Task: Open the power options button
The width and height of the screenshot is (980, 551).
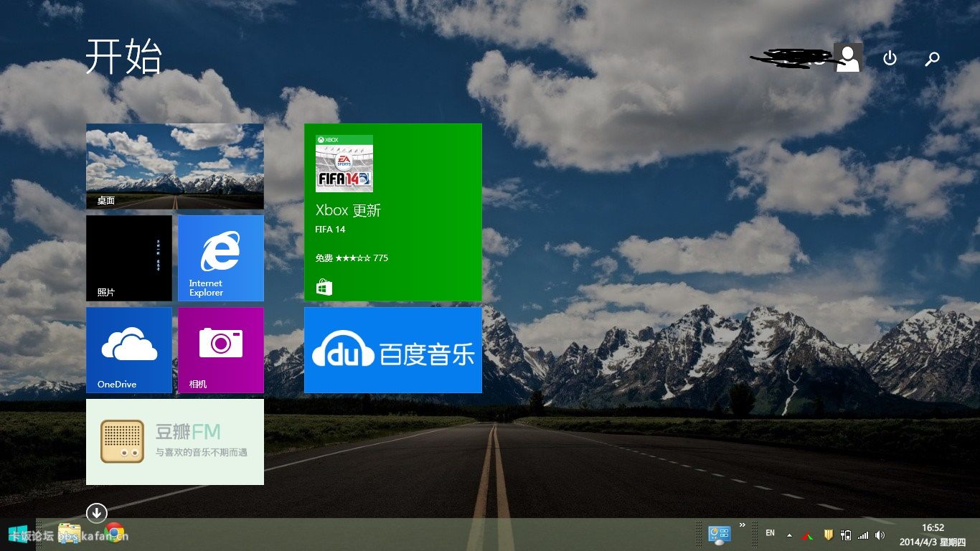Action: pyautogui.click(x=890, y=58)
